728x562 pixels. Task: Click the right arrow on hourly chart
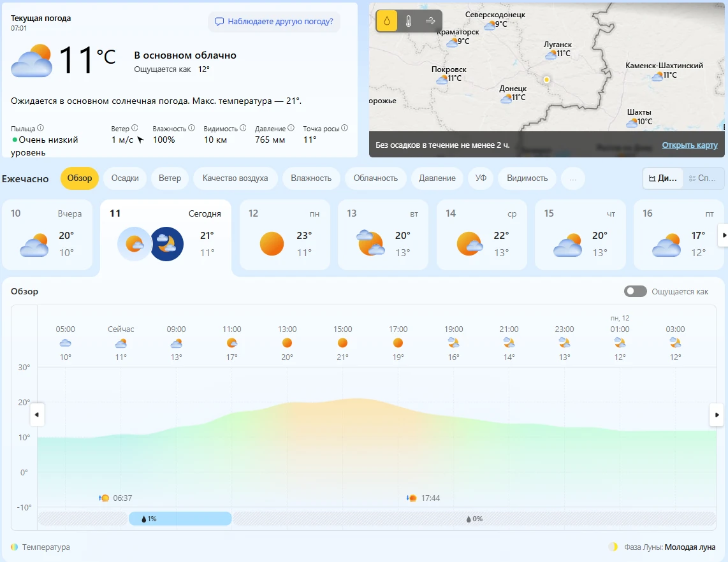pyautogui.click(x=717, y=414)
